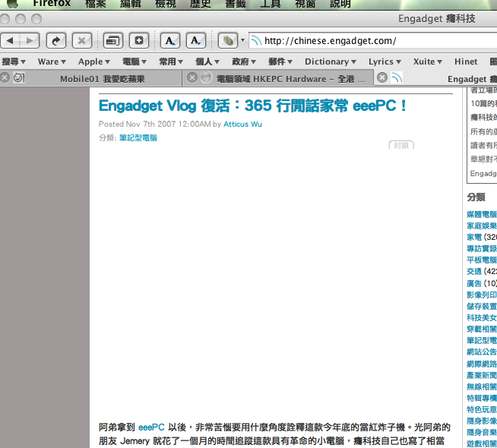The height and width of the screenshot is (448, 497).
Task: Switch to the Mobile01 tab
Action: point(99,77)
